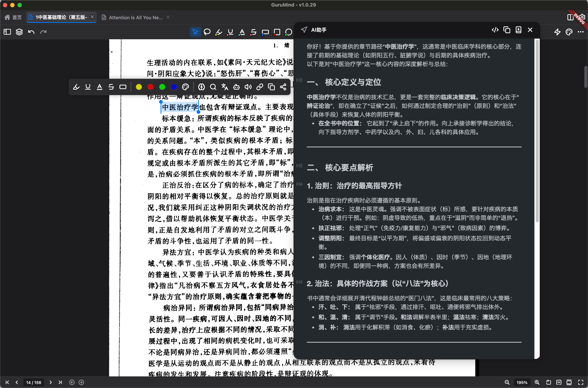Screen dimensions: 588x388
Task: Toggle the left sidebar panel
Action: pos(7,32)
